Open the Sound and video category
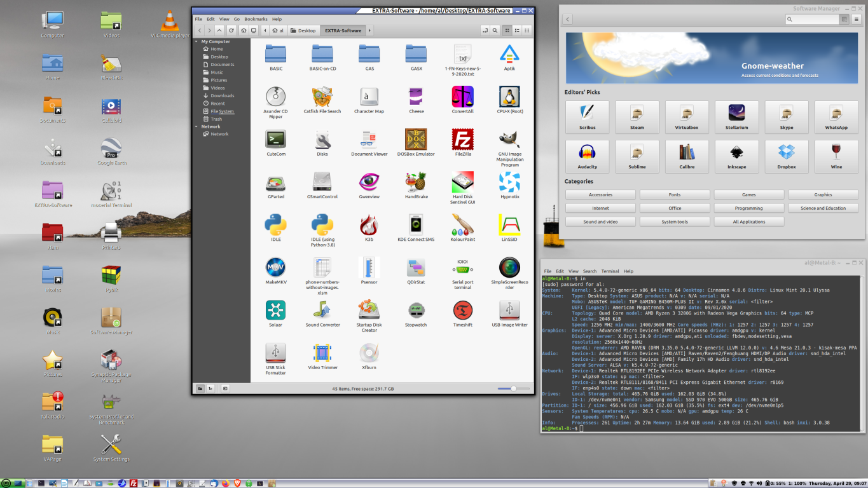 (600, 222)
